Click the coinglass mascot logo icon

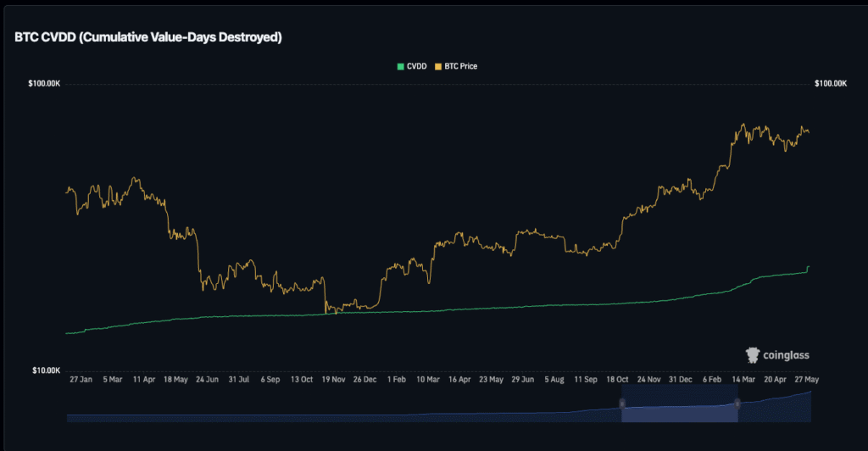click(x=752, y=355)
